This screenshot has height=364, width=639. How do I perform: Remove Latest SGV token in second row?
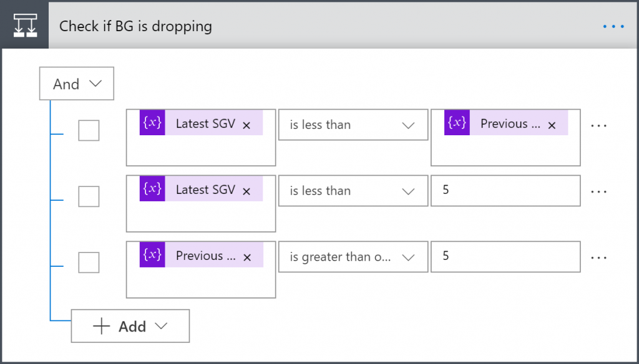click(246, 191)
